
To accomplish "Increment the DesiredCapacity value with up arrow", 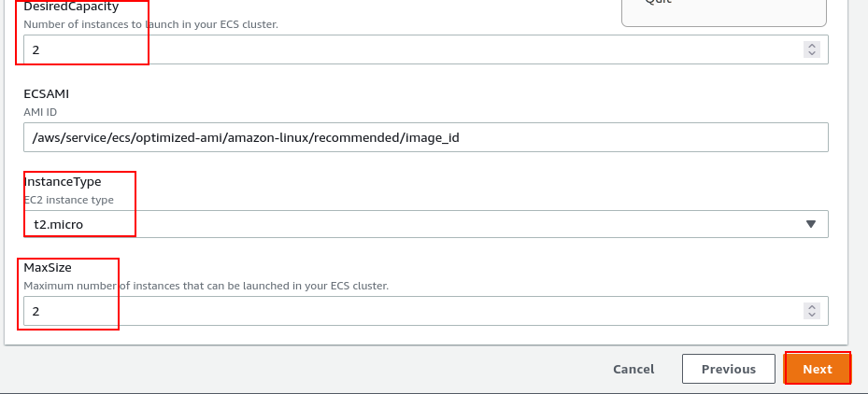I will 811,45.
